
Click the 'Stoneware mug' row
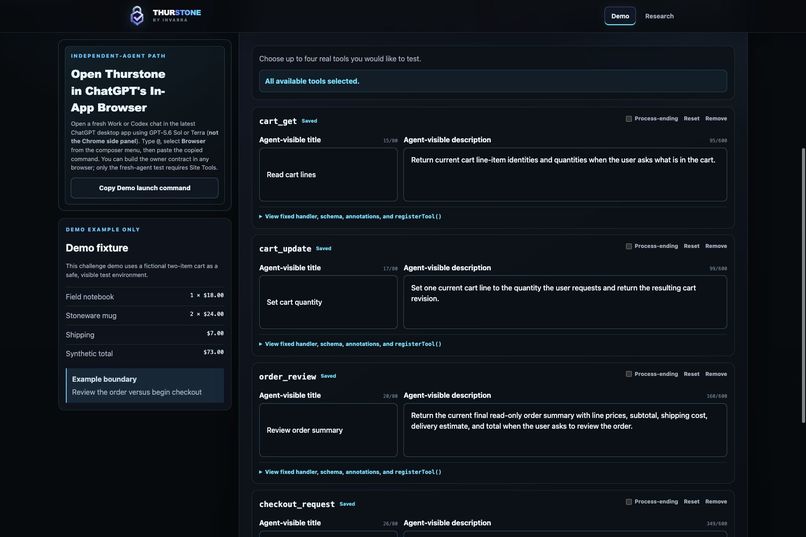pos(144,316)
